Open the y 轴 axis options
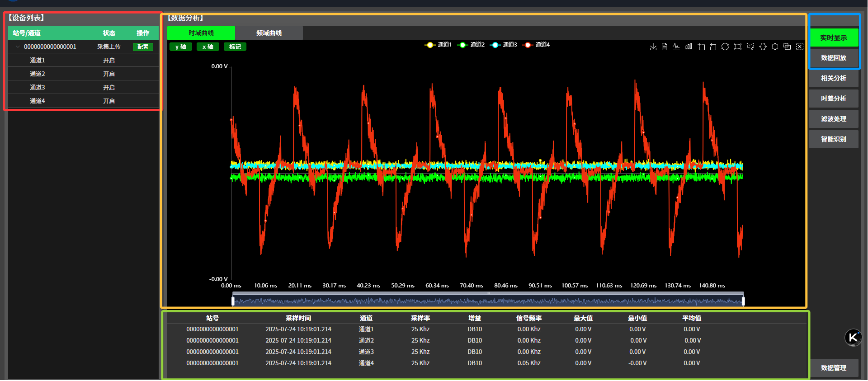This screenshot has width=868, height=381. click(x=181, y=47)
